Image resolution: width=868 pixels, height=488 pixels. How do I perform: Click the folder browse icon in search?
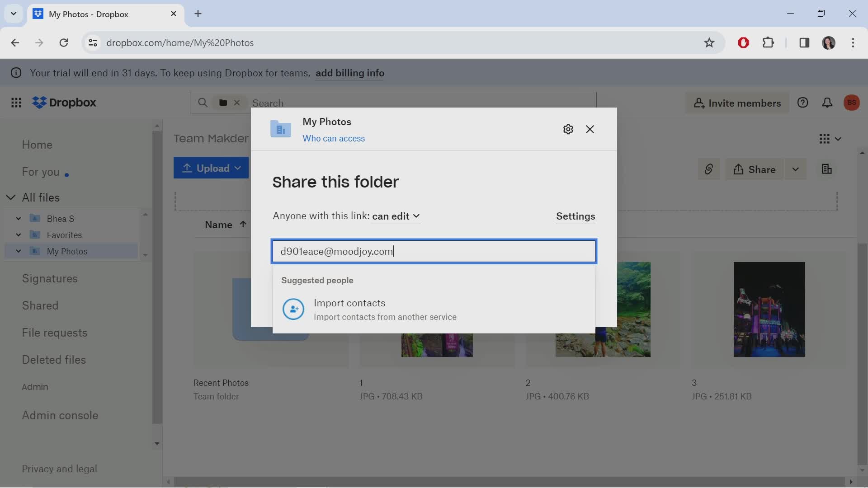pos(223,103)
